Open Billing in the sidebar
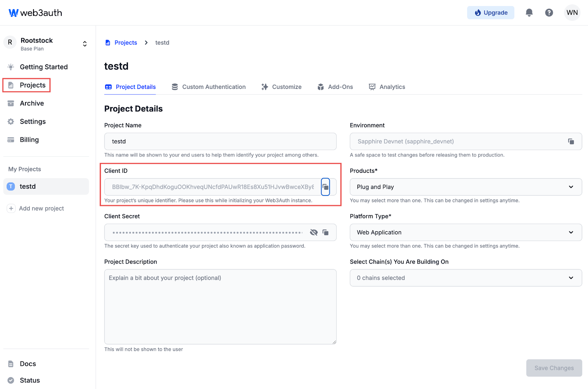This screenshot has height=389, width=588. point(29,140)
